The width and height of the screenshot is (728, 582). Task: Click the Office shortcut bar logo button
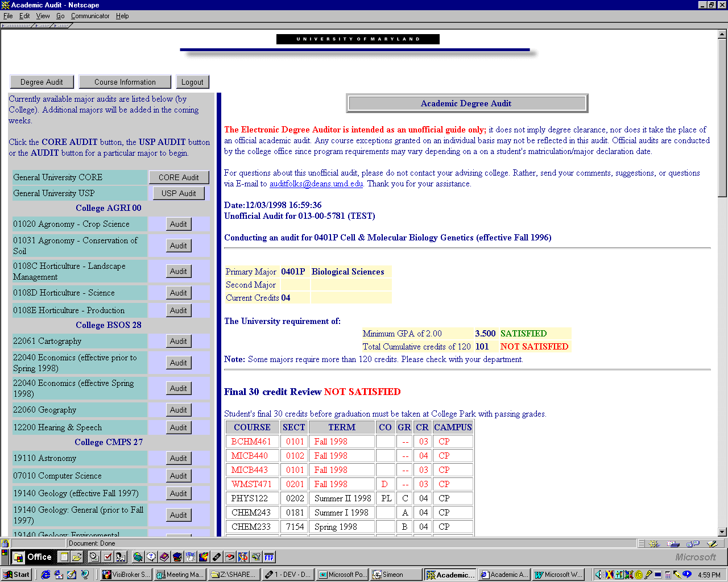(x=19, y=557)
